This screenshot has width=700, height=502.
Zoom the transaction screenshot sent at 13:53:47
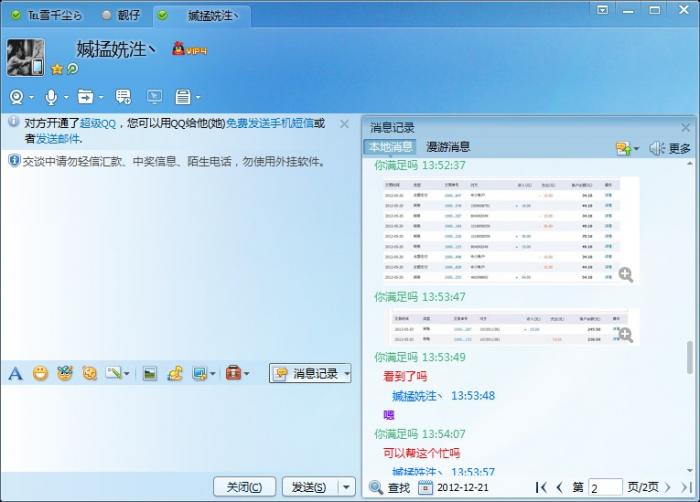[x=626, y=335]
